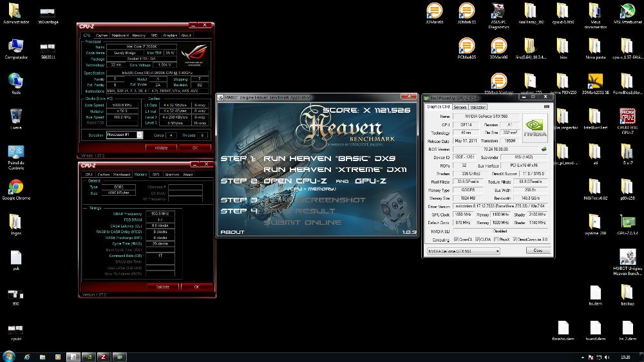The width and height of the screenshot is (644, 362).
Task: Click Submit Online in Heaven app
Action: (x=303, y=222)
